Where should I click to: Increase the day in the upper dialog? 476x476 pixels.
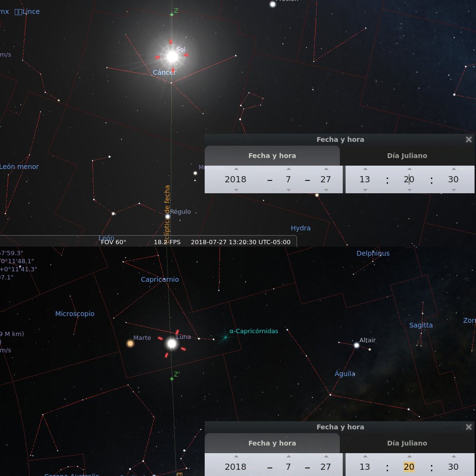point(326,169)
